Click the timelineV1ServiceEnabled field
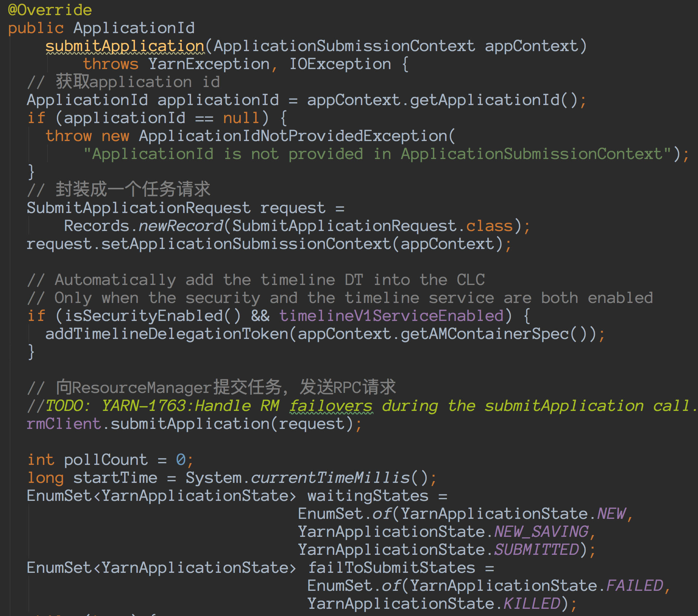 click(391, 316)
